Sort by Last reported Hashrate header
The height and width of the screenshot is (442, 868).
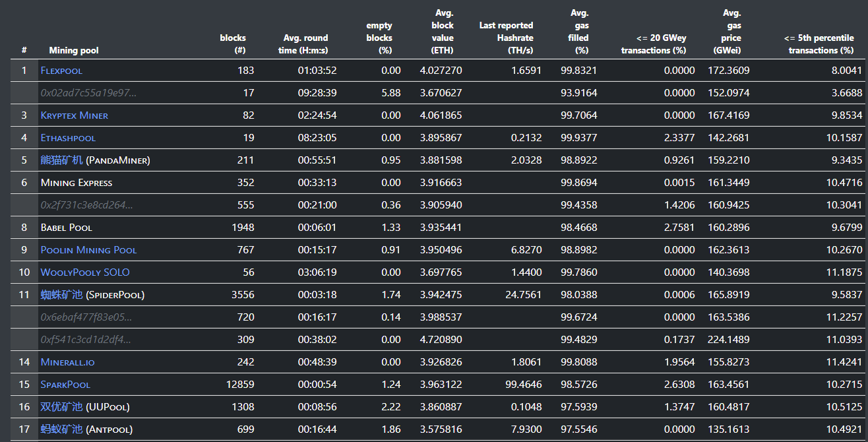(506, 38)
